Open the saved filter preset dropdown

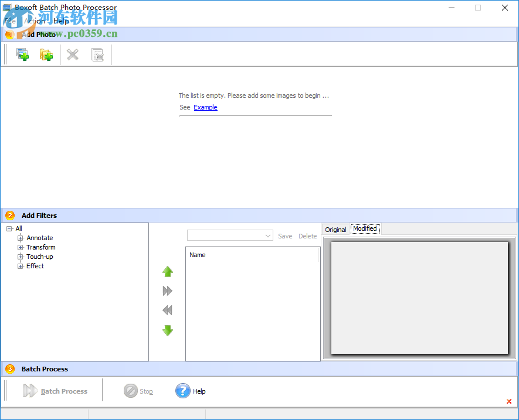coord(269,235)
